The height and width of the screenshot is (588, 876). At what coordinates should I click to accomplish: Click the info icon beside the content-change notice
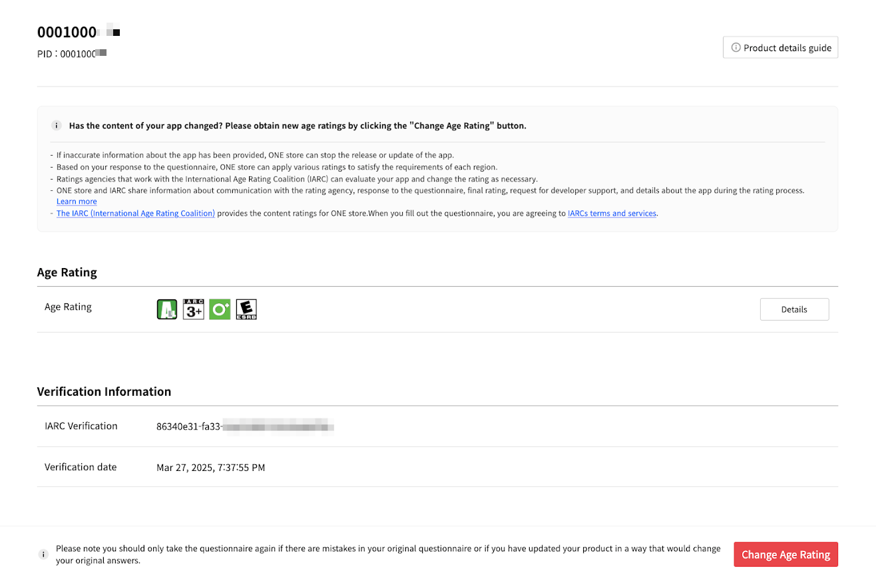57,126
